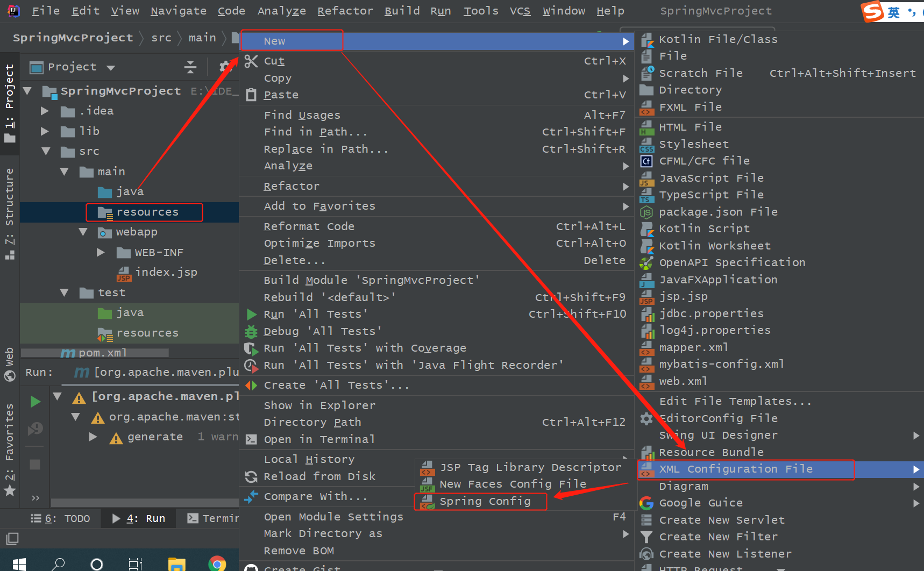The height and width of the screenshot is (571, 924).
Task: Open the Windows Start menu
Action: pyautogui.click(x=19, y=564)
